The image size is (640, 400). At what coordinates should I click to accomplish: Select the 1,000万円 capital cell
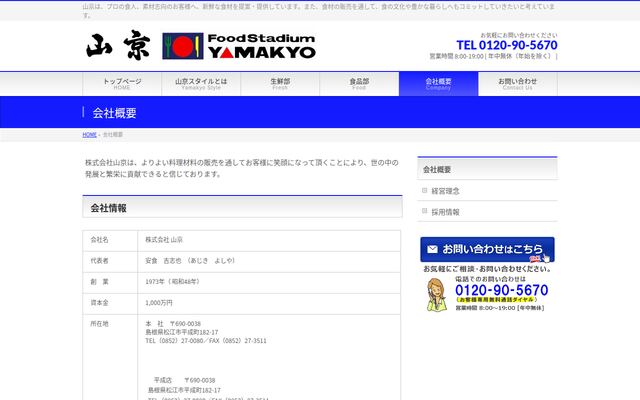(x=269, y=303)
